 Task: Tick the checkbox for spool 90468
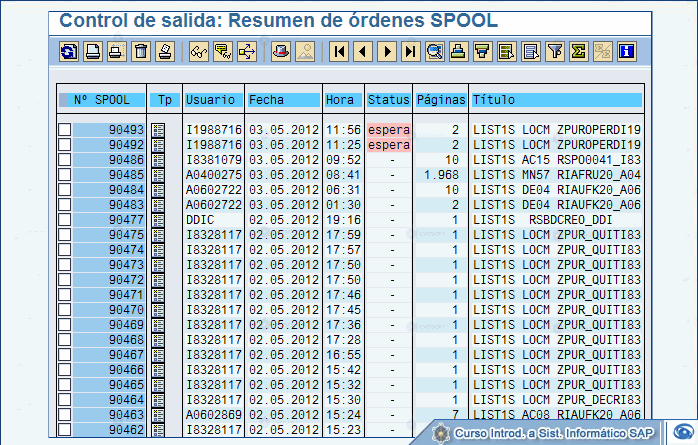(x=65, y=340)
